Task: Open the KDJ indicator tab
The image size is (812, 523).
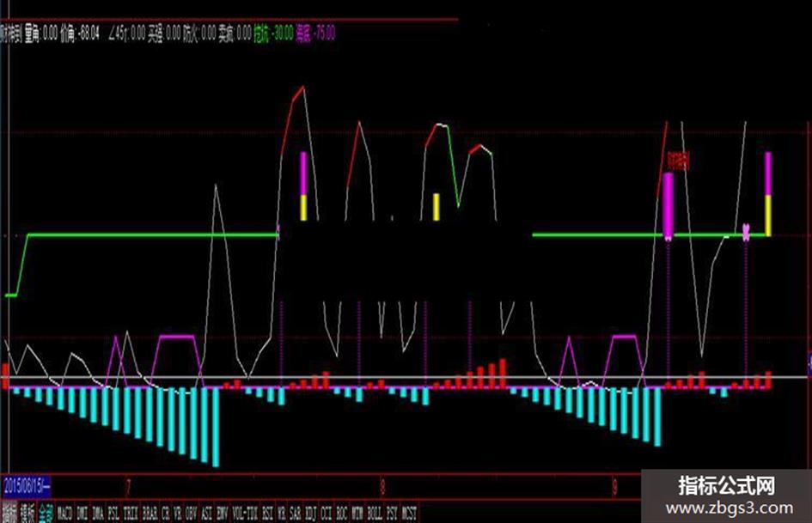Action: coord(311,514)
